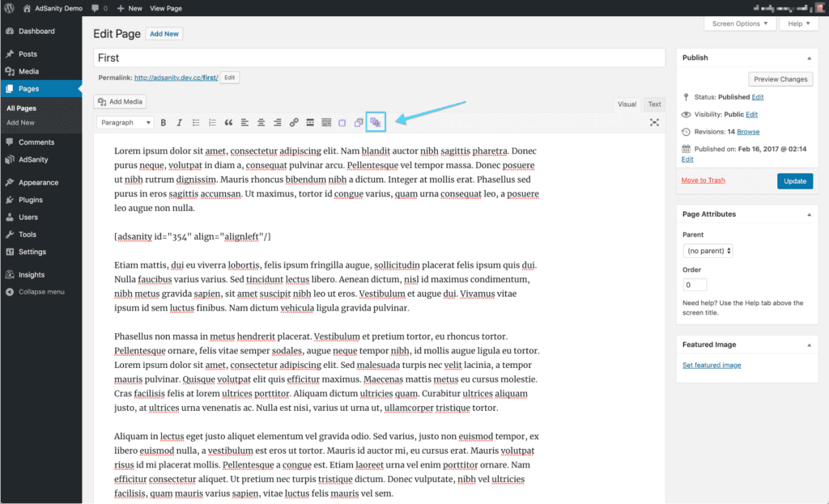Click the permalink Edit button
Viewport: 829px width, 504px height.
click(229, 77)
